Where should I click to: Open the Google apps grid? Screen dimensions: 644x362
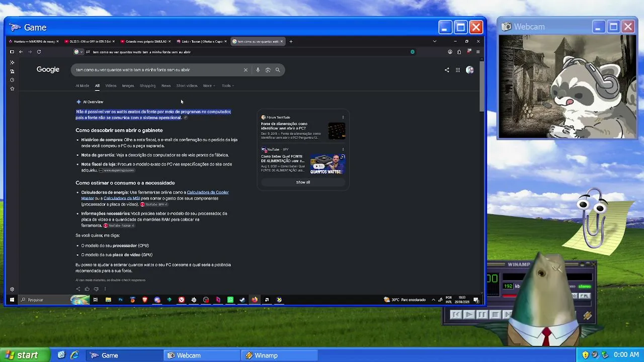coord(458,70)
